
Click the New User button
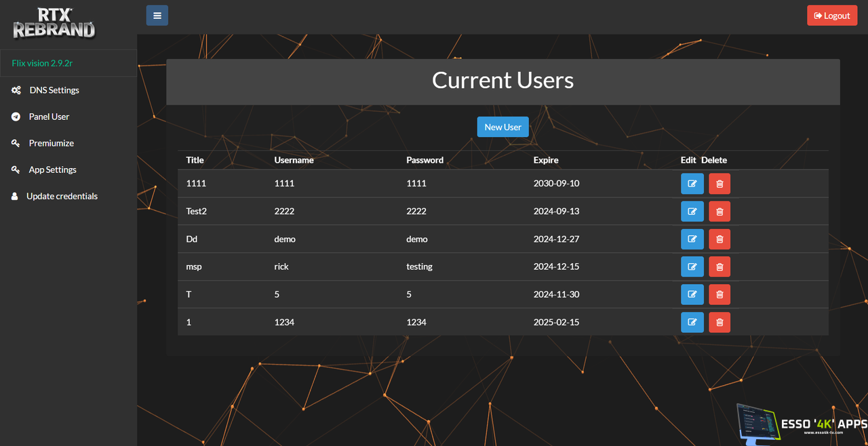pos(502,127)
